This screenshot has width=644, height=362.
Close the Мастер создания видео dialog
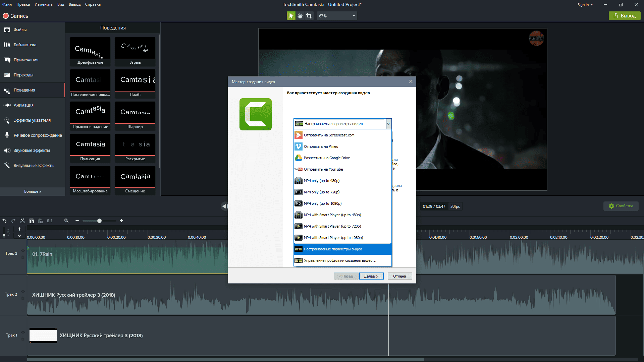pyautogui.click(x=411, y=82)
